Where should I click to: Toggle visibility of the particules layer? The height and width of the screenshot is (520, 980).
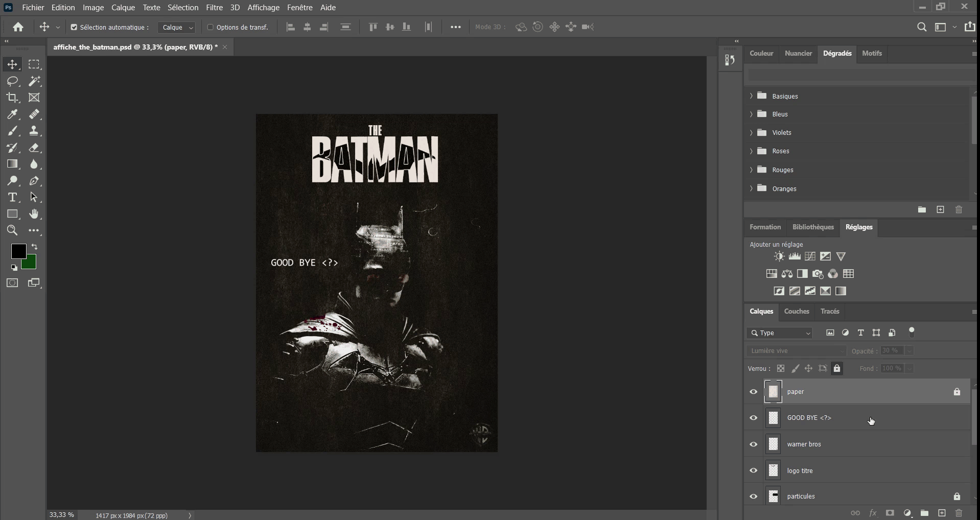point(754,496)
